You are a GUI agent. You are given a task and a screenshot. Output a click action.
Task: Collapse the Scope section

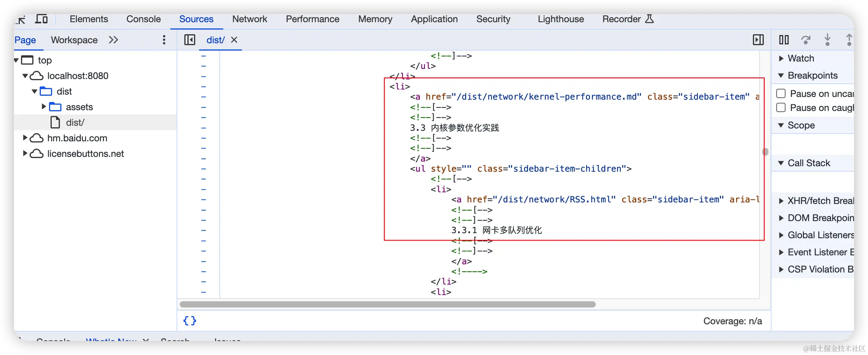(781, 125)
